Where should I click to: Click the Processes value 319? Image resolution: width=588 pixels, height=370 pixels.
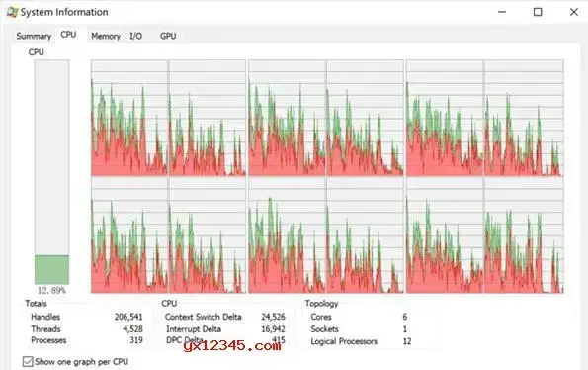point(136,340)
